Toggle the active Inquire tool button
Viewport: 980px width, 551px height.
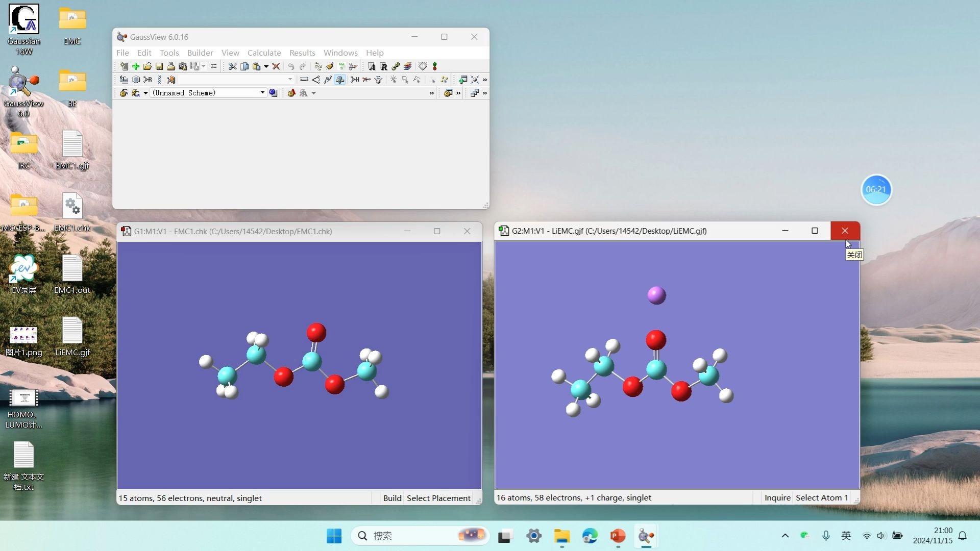click(x=340, y=80)
